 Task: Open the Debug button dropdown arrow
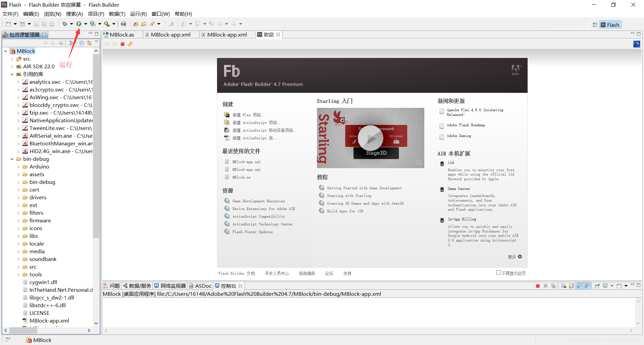(x=71, y=24)
